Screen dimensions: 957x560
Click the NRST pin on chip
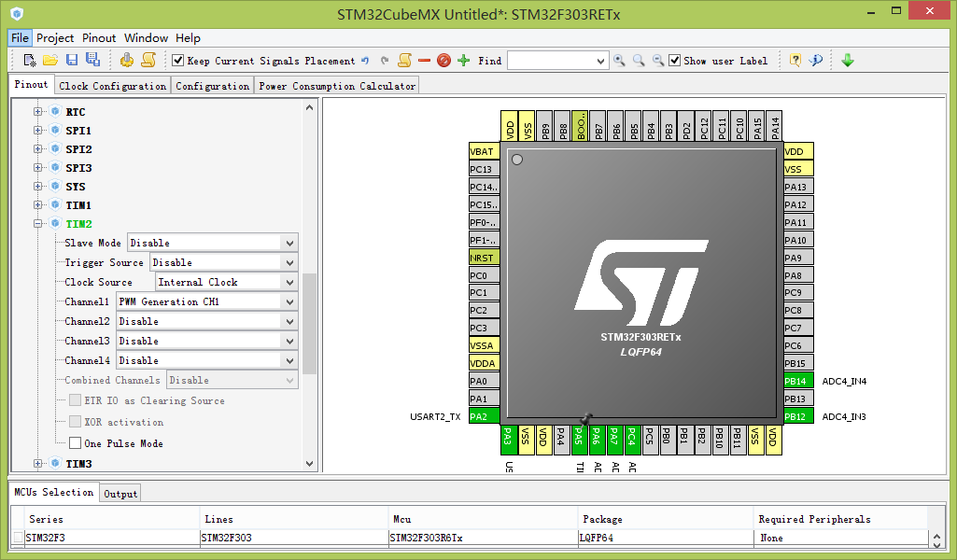484,258
